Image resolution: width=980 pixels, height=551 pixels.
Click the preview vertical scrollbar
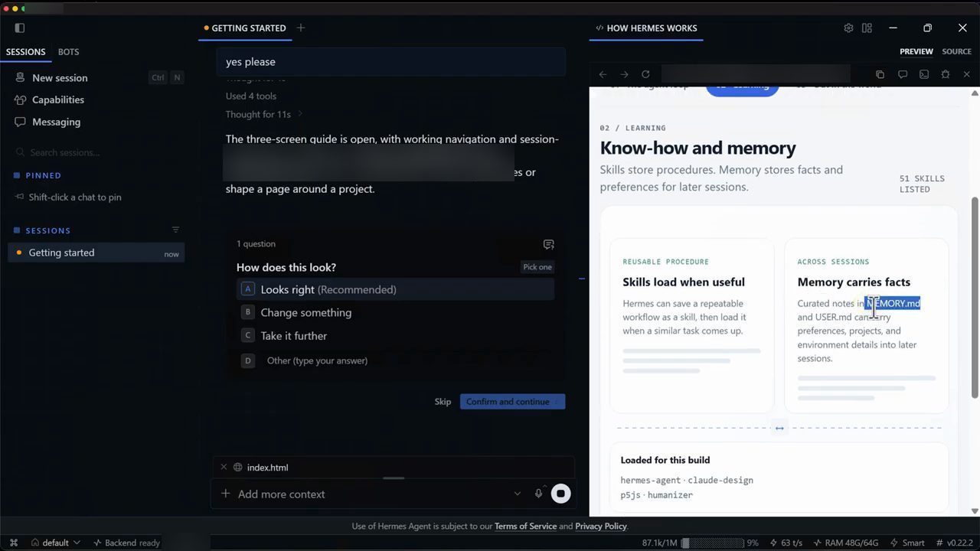coord(975,297)
